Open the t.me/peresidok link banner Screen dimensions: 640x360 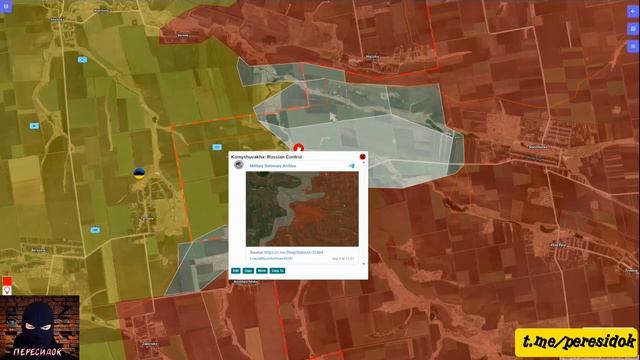pyautogui.click(x=577, y=342)
